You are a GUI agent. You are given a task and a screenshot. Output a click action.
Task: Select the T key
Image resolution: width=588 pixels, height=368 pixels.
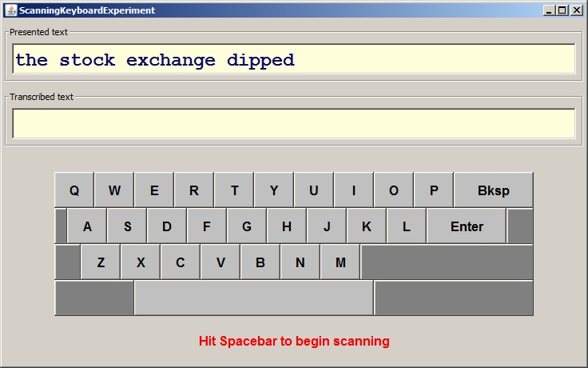pyautogui.click(x=234, y=190)
